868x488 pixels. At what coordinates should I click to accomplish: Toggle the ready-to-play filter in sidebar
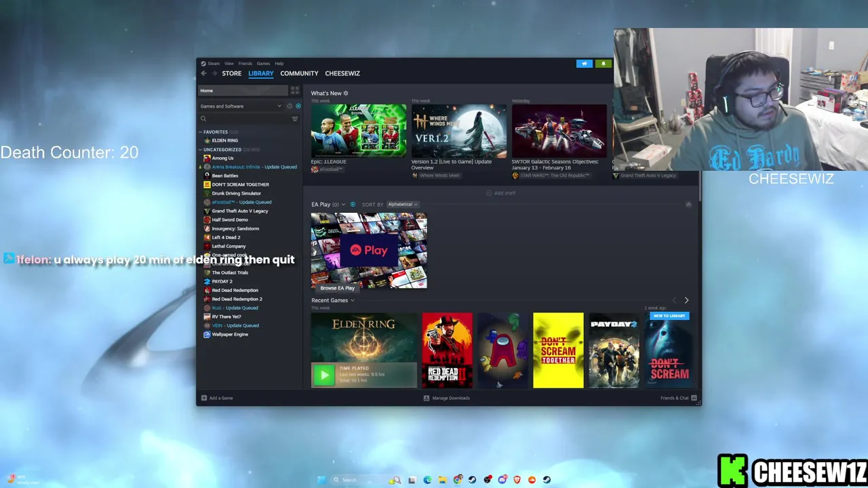pyautogui.click(x=298, y=106)
